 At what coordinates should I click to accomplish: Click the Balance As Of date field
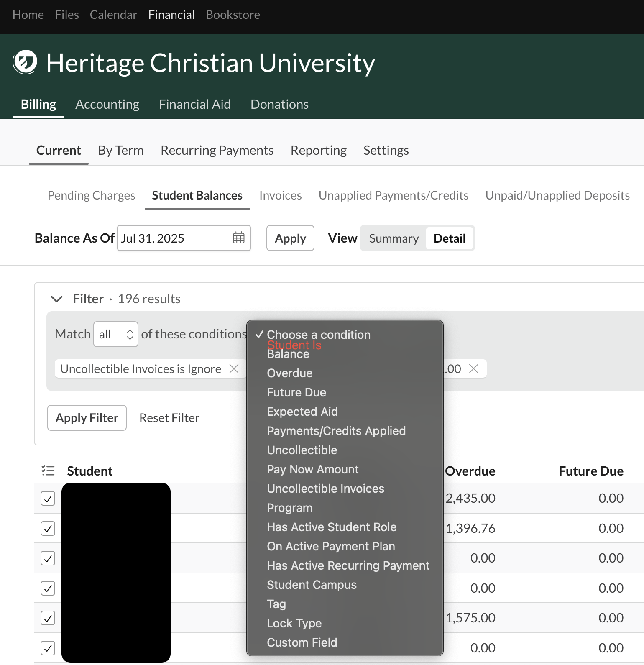(x=184, y=238)
